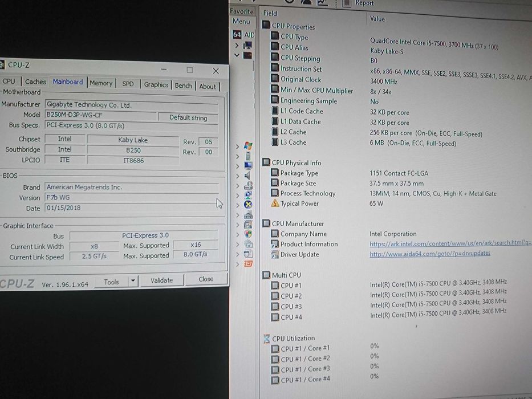Select the Database icon in AIDA64 tree
The image size is (532, 399).
pos(248,254)
